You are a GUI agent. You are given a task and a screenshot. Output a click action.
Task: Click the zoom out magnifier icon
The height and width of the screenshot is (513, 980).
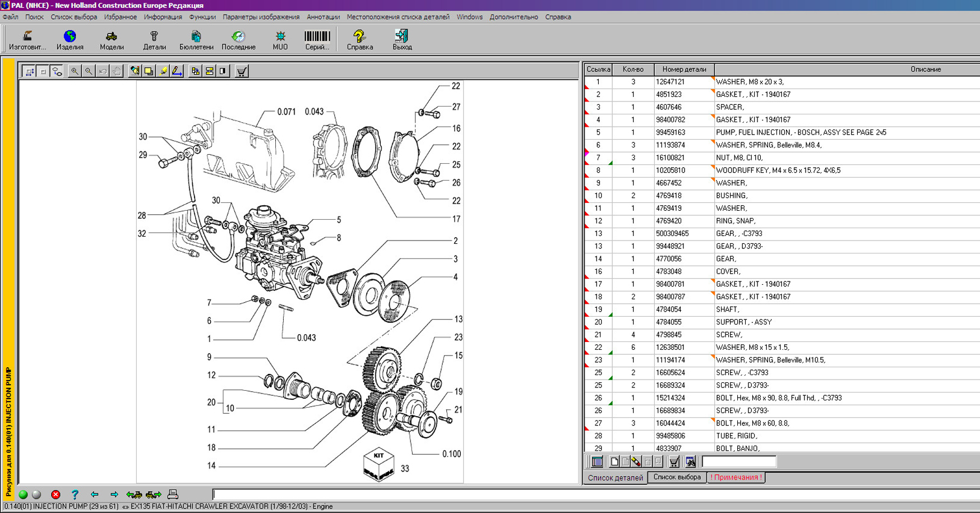(x=89, y=71)
